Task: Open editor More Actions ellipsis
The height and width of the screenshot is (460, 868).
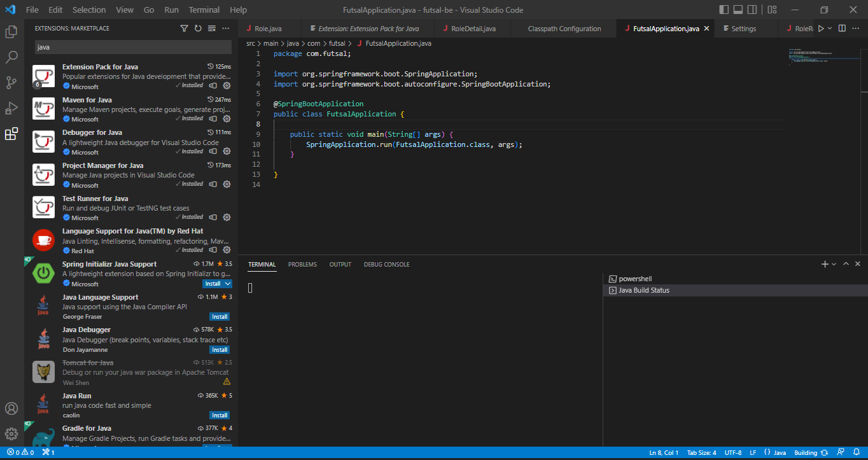Action: 856,29
